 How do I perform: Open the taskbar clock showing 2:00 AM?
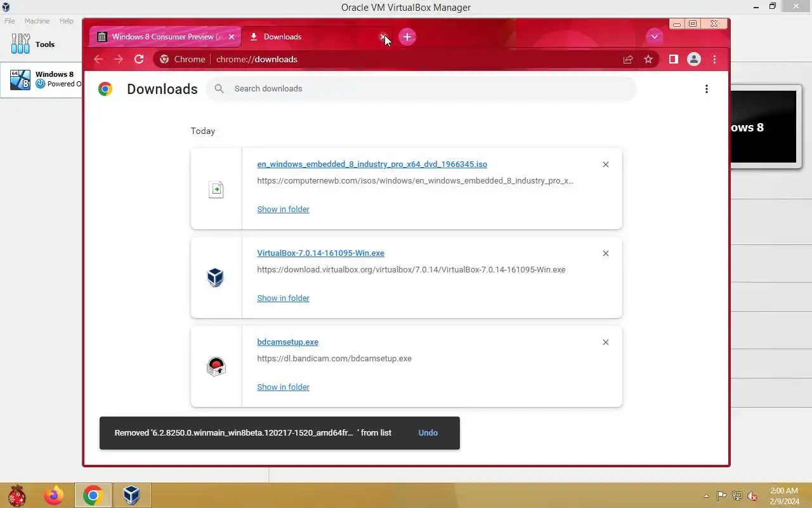click(x=784, y=496)
